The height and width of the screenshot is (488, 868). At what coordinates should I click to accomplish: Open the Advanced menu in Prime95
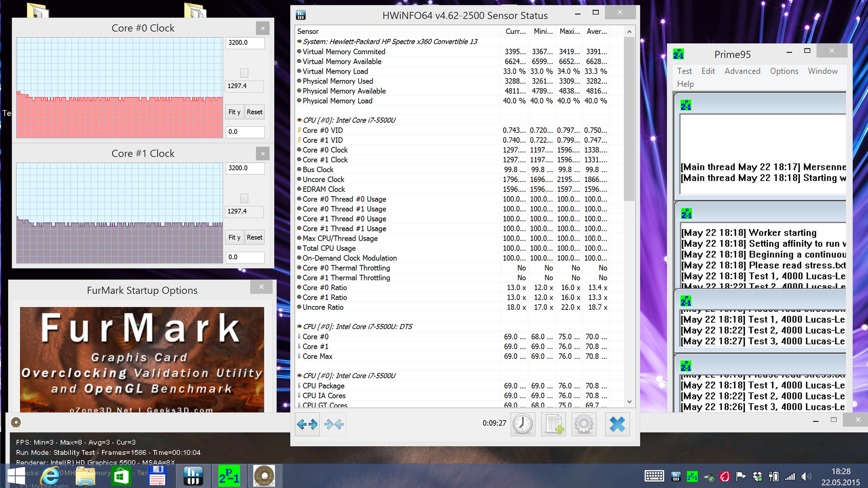742,71
